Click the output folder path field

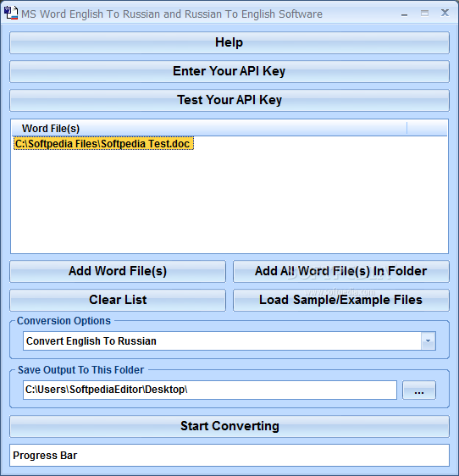[x=210, y=390]
